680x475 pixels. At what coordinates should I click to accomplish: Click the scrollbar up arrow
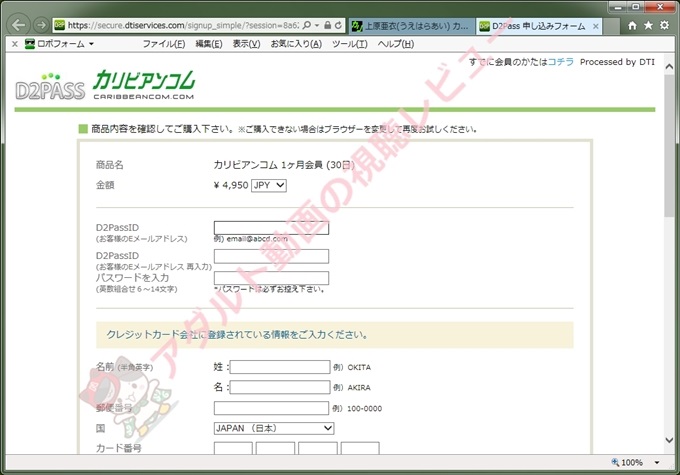(x=669, y=67)
